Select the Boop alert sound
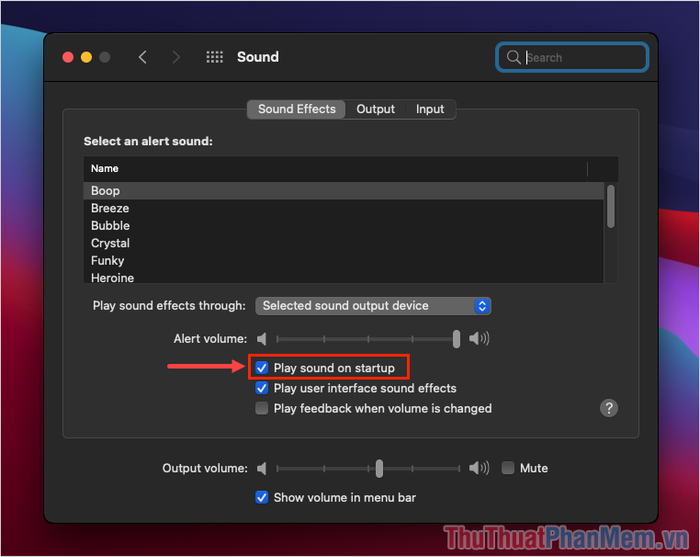This screenshot has height=557, width=700. click(343, 191)
